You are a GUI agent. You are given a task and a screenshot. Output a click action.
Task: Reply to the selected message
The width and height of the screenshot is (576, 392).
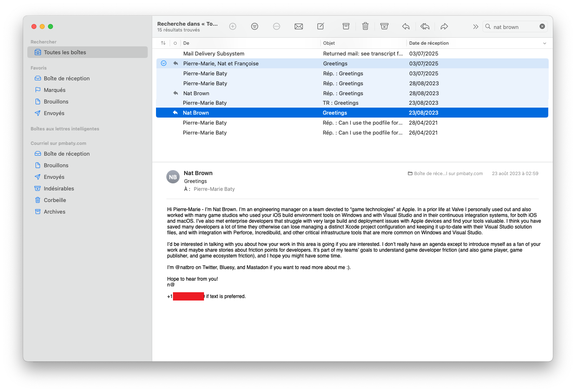pyautogui.click(x=406, y=26)
